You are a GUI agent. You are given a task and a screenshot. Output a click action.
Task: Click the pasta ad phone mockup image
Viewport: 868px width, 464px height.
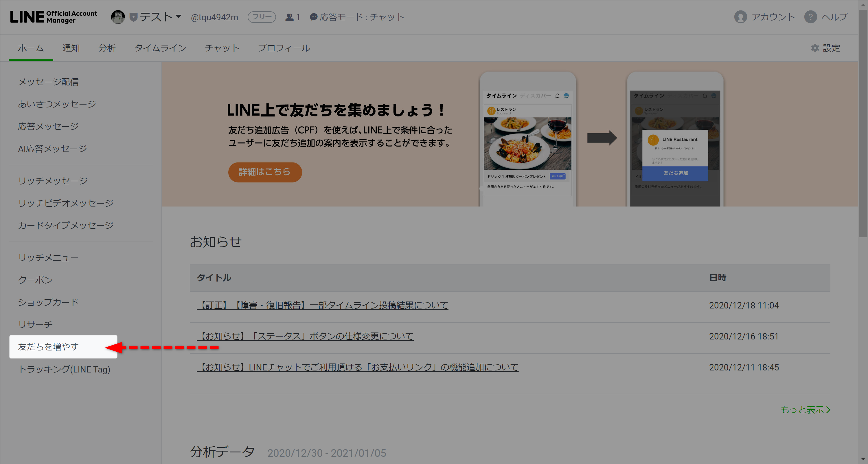[x=528, y=139]
